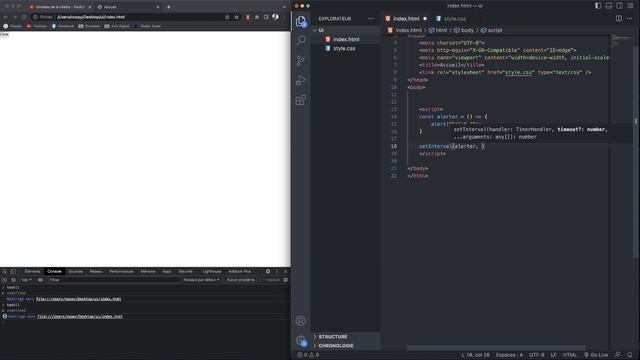The height and width of the screenshot is (360, 640).
Task: Open the editor More Actions ellipsis
Action: pos(629,18)
